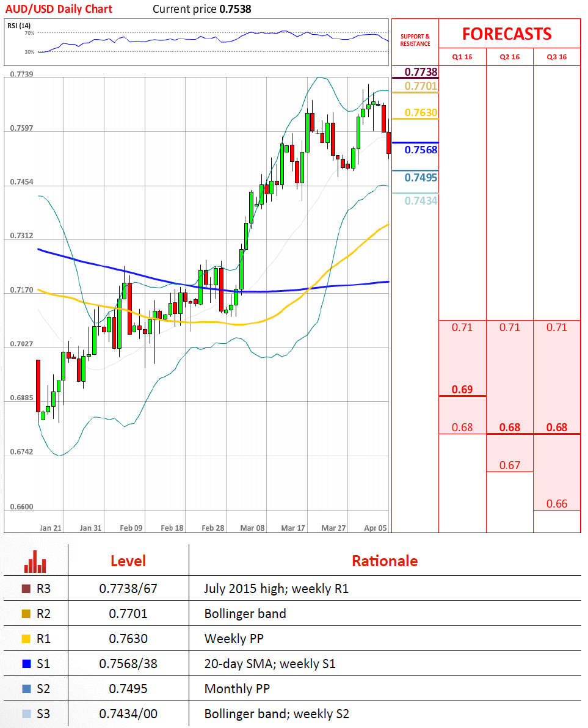Click the S2 steel blue color swatch
Viewport: 588px width, 728px height.
click(26, 689)
